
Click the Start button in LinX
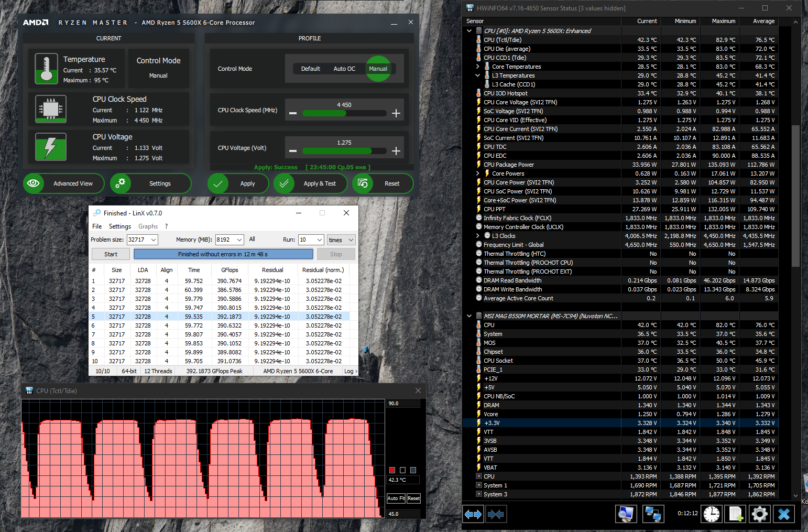pyautogui.click(x=111, y=254)
